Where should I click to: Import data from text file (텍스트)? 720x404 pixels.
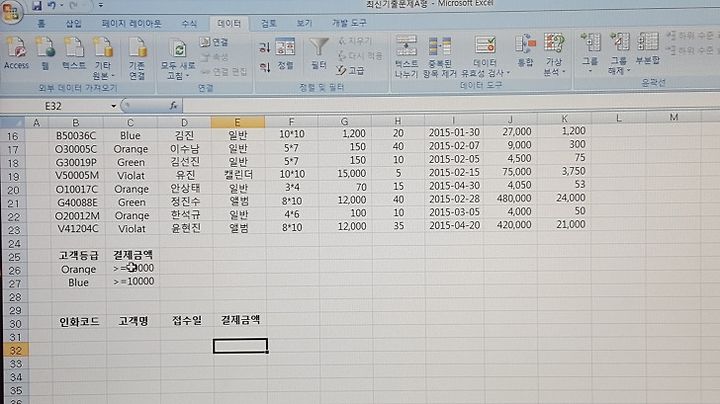pyautogui.click(x=74, y=54)
